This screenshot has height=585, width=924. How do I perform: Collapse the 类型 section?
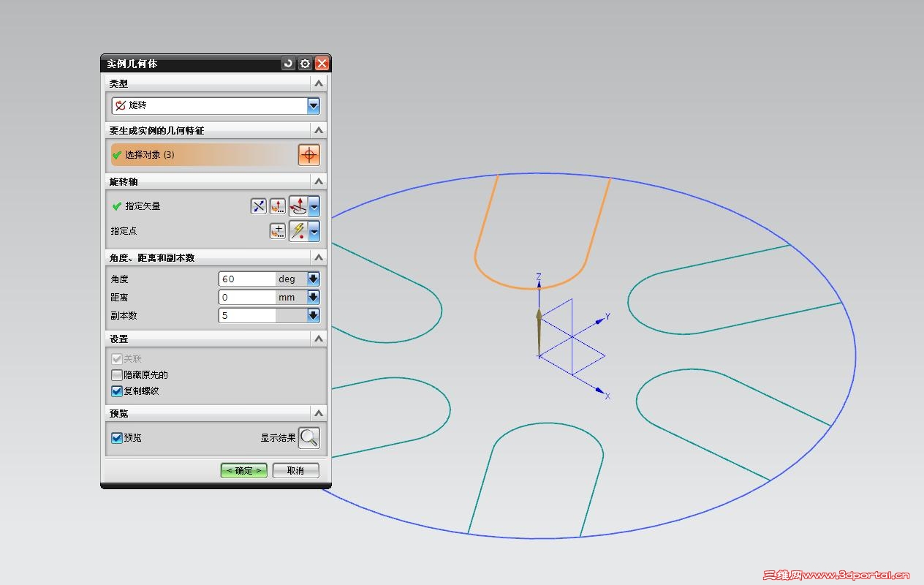(318, 83)
